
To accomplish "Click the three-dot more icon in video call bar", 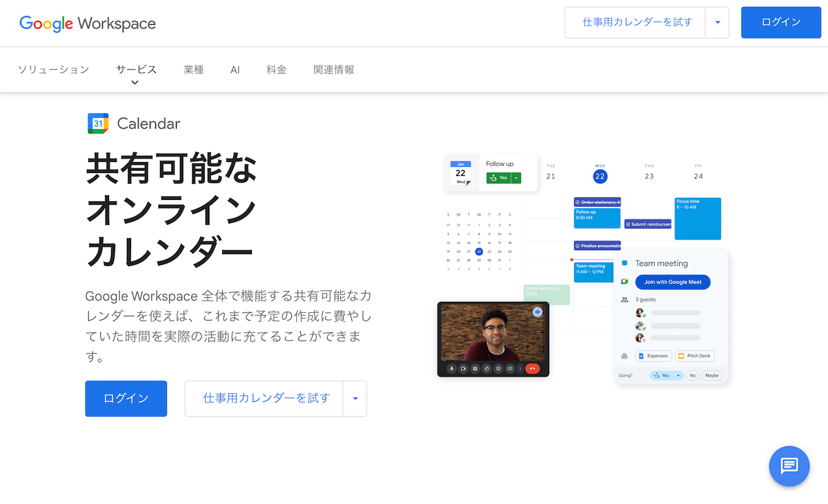I will 520,368.
